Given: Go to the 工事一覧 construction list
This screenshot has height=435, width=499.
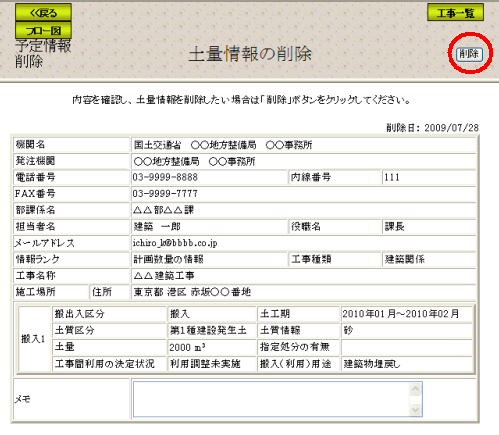Looking at the screenshot, I should (455, 13).
